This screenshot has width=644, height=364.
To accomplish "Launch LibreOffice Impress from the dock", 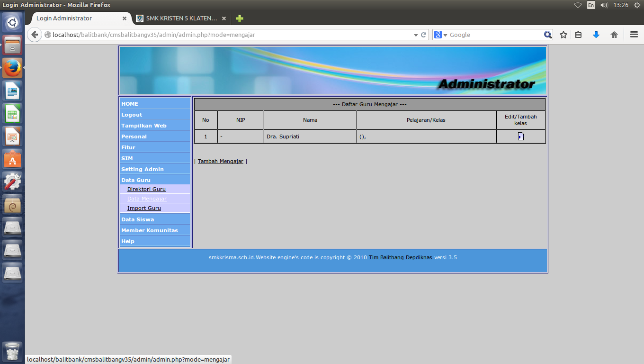I will coord(12,136).
